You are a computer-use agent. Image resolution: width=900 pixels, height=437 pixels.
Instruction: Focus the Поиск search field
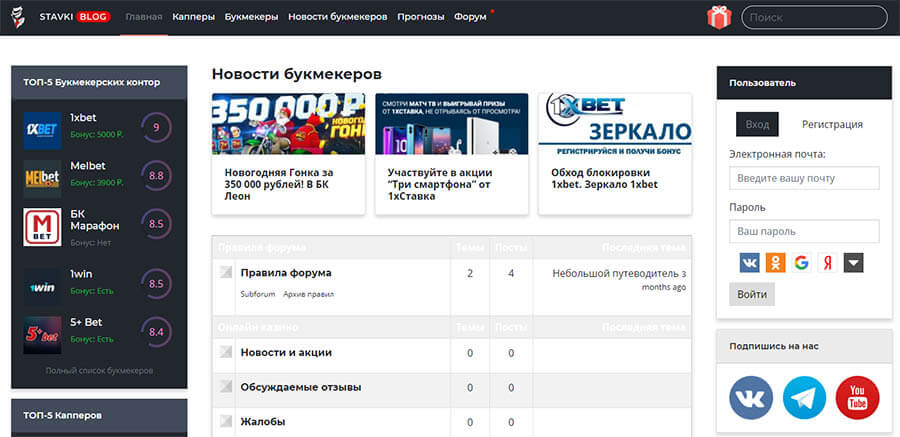(814, 17)
